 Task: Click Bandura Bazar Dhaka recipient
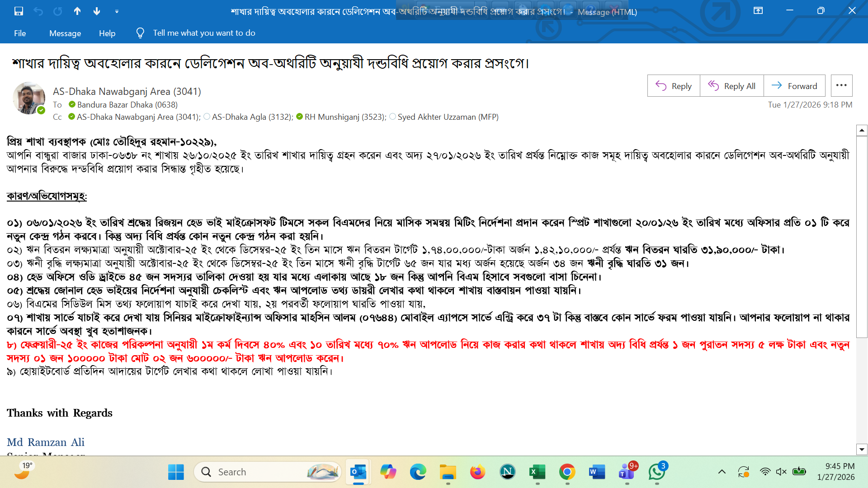point(127,105)
